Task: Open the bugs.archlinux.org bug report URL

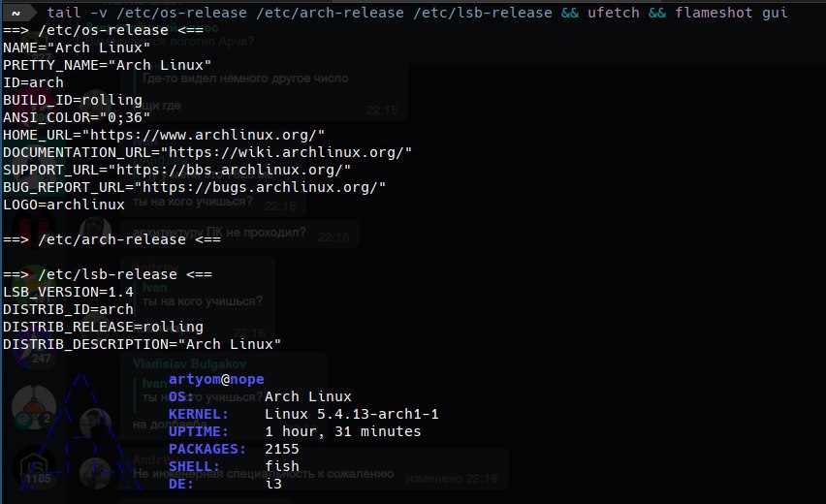Action: tap(260, 187)
